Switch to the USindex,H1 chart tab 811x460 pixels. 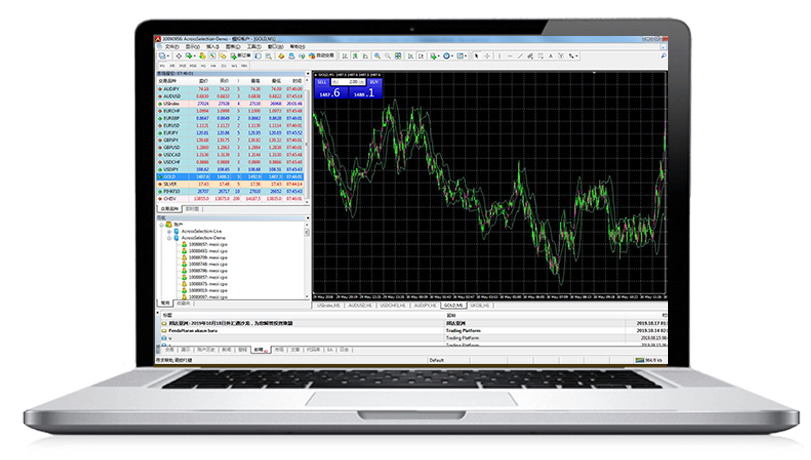(x=329, y=303)
